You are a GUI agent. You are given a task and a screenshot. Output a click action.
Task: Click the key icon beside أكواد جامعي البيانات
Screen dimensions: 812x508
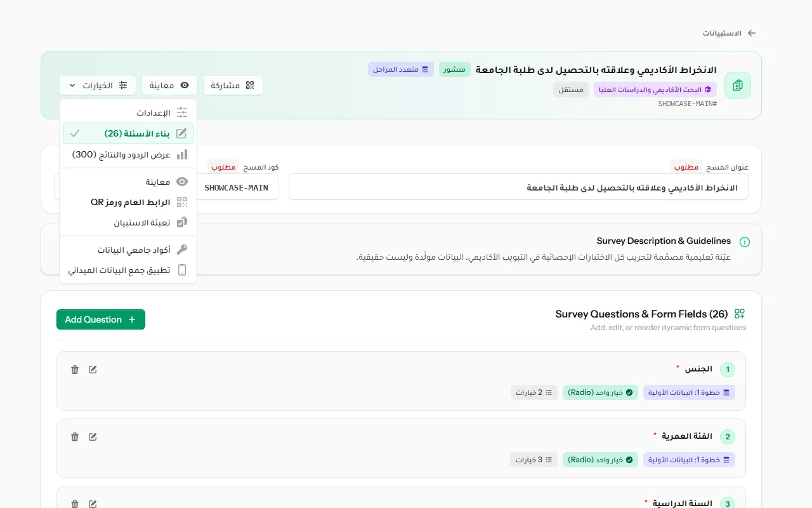[x=182, y=250]
